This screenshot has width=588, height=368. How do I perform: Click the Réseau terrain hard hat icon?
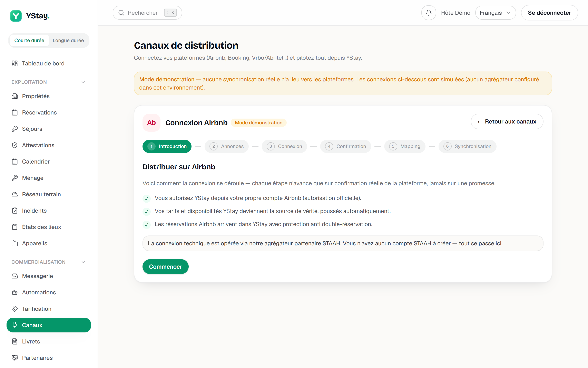pyautogui.click(x=14, y=194)
